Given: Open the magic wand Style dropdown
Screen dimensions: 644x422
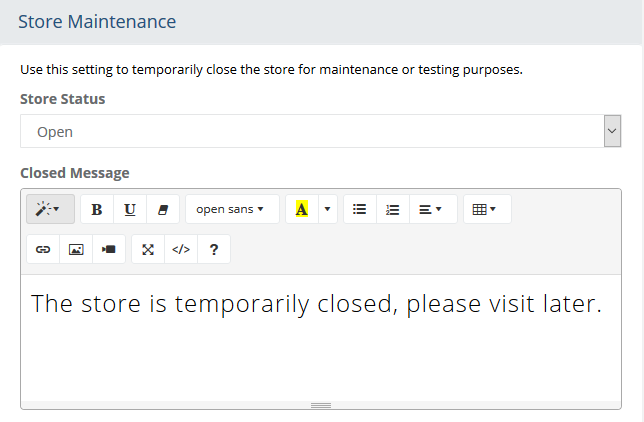Looking at the screenshot, I should coord(48,209).
